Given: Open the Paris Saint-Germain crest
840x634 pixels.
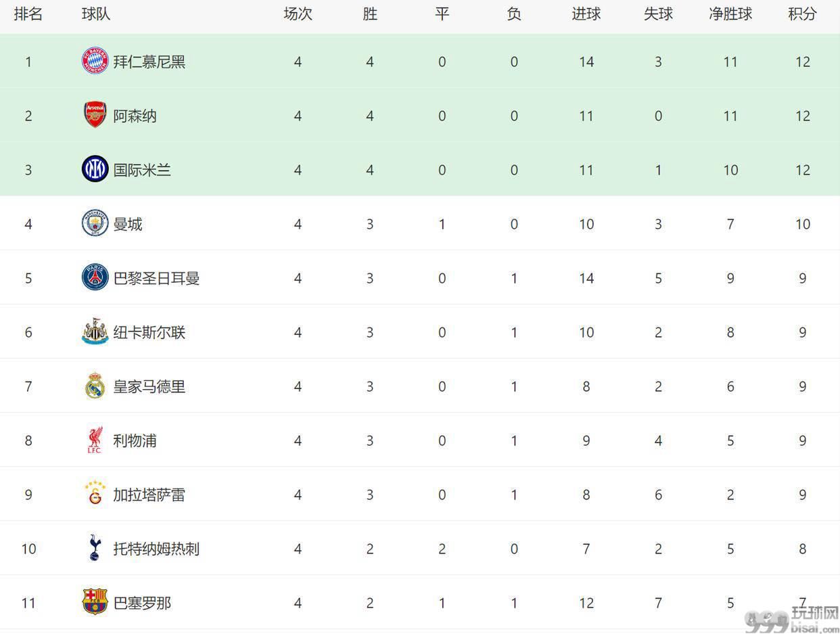Looking at the screenshot, I should pos(95,277).
